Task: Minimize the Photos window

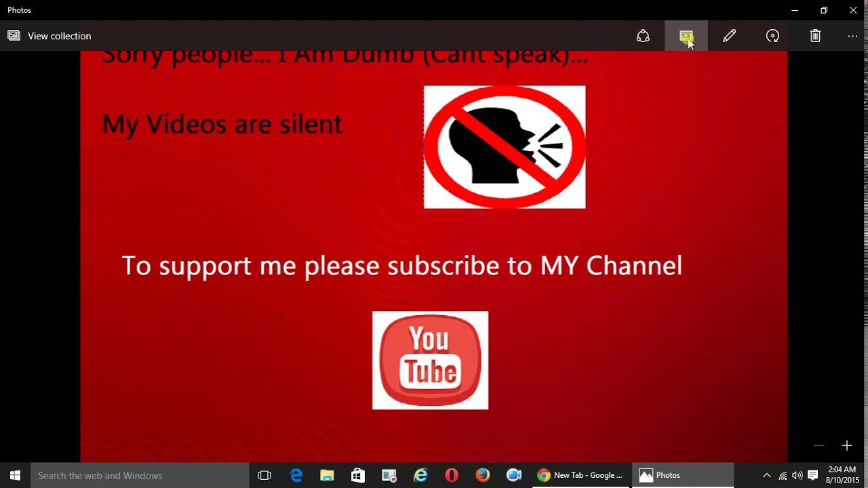Action: [x=794, y=10]
